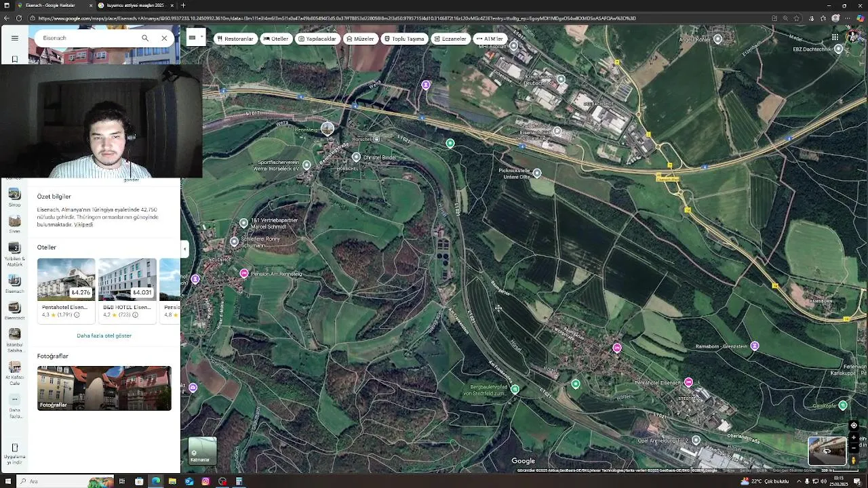Click Picknickstelle Untere Oifte marker
Screen dimensions: 868x488
click(537, 174)
